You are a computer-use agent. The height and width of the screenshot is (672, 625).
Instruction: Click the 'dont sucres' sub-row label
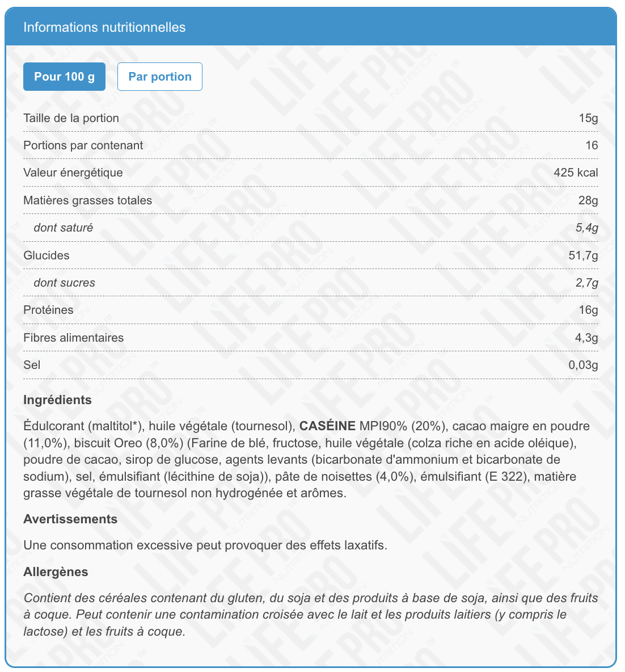coord(64,283)
